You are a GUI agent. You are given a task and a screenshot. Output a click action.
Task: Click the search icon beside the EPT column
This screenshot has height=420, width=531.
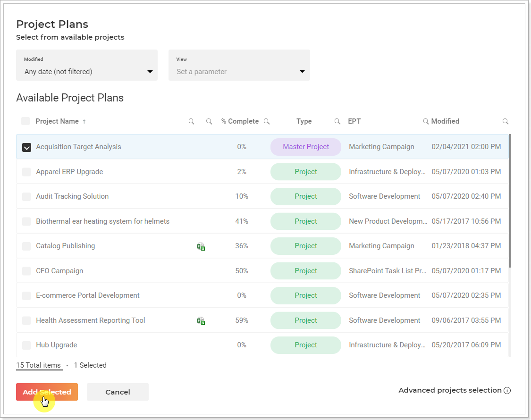[x=425, y=121]
